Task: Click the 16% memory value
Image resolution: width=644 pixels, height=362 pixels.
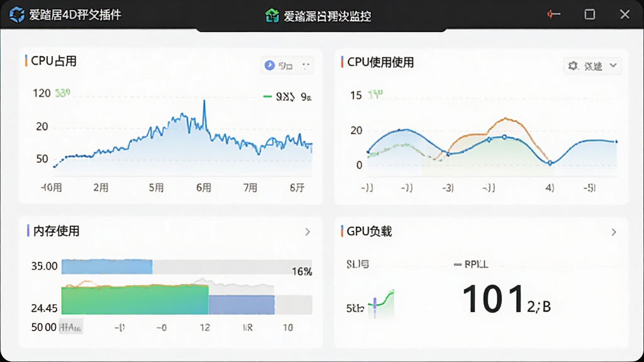Action: [302, 271]
